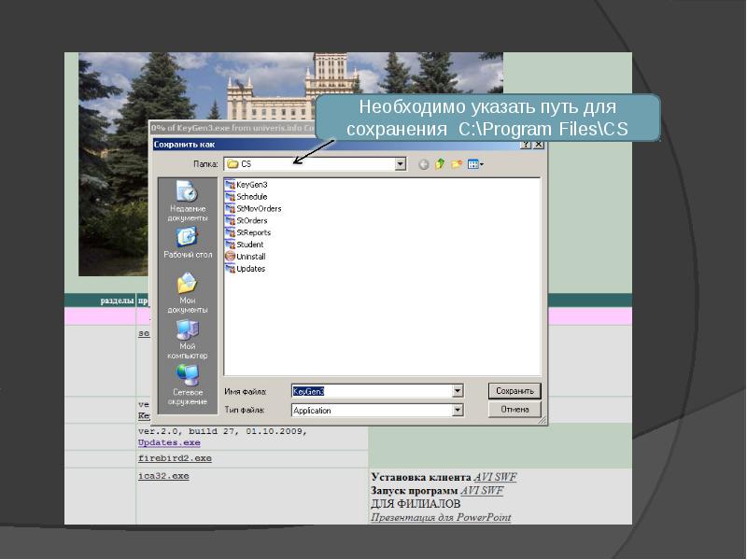The image size is (747, 560).
Task: Expand the folder location dropdown showing CS
Action: 401,164
